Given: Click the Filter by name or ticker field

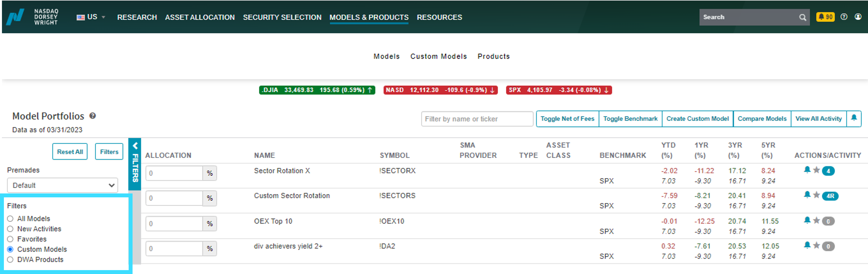Looking at the screenshot, I should click(x=477, y=119).
